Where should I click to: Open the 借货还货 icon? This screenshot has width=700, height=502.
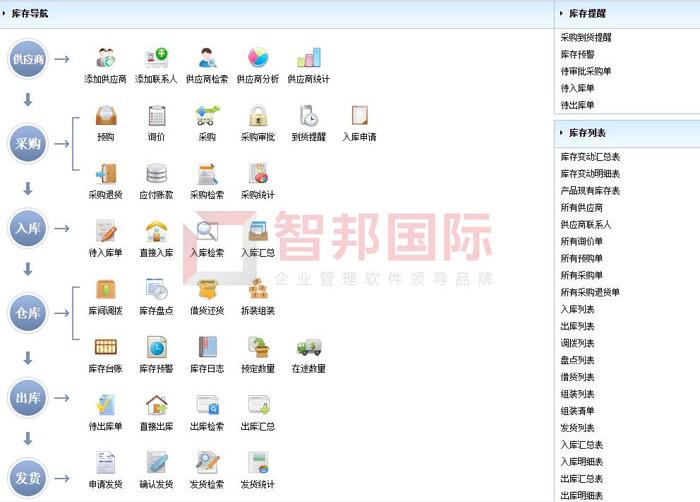[x=207, y=289]
